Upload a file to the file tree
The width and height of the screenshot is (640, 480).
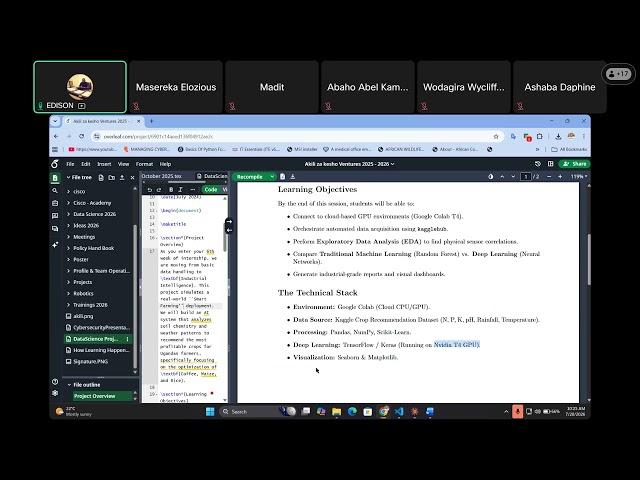pyautogui.click(x=122, y=178)
